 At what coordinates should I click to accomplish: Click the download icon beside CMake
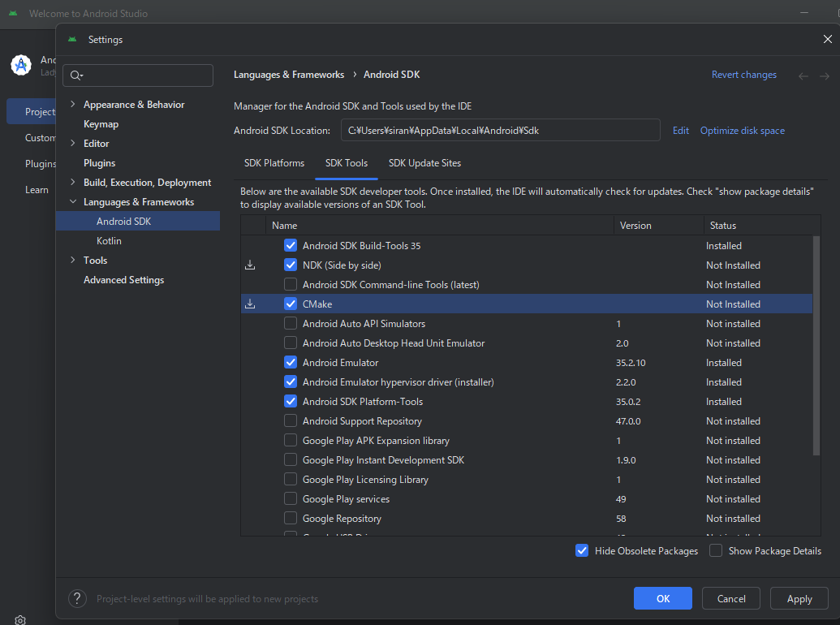[x=250, y=304]
